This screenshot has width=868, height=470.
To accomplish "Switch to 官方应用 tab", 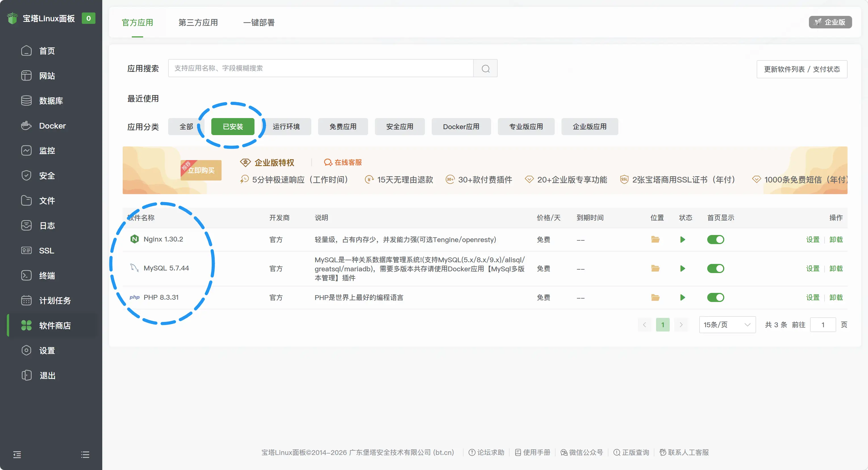I will coord(137,22).
